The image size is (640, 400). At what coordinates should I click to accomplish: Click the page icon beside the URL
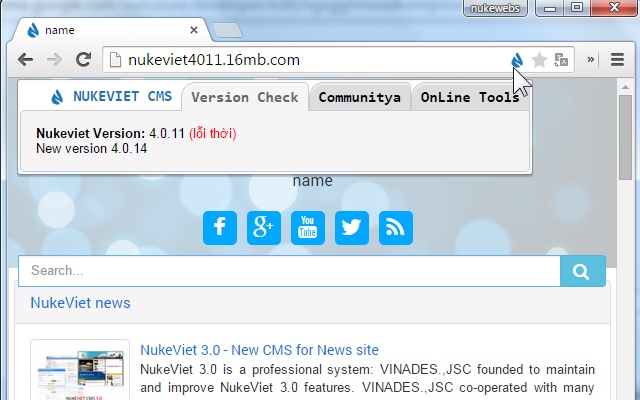tap(116, 60)
